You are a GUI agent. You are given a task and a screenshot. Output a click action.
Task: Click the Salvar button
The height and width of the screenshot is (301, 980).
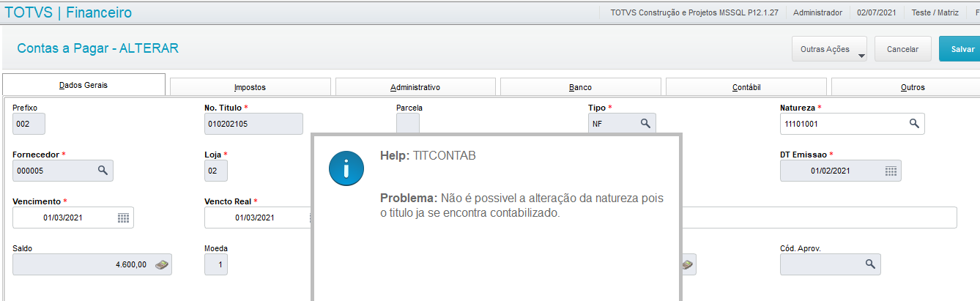(961, 49)
